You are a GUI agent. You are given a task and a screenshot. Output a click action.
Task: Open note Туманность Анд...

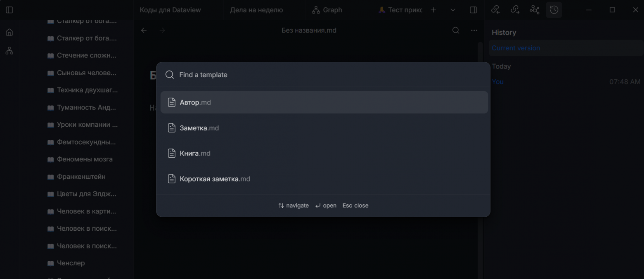(87, 107)
